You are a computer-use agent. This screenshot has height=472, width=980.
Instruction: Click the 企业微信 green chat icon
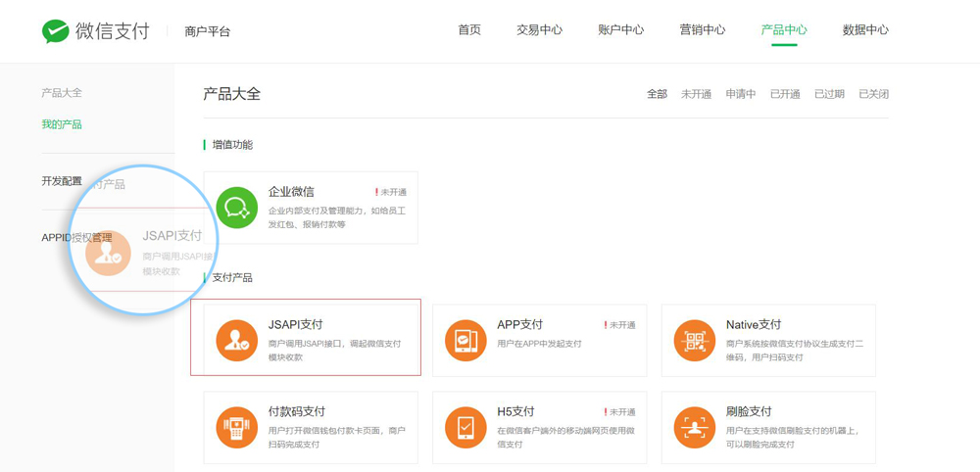[237, 208]
